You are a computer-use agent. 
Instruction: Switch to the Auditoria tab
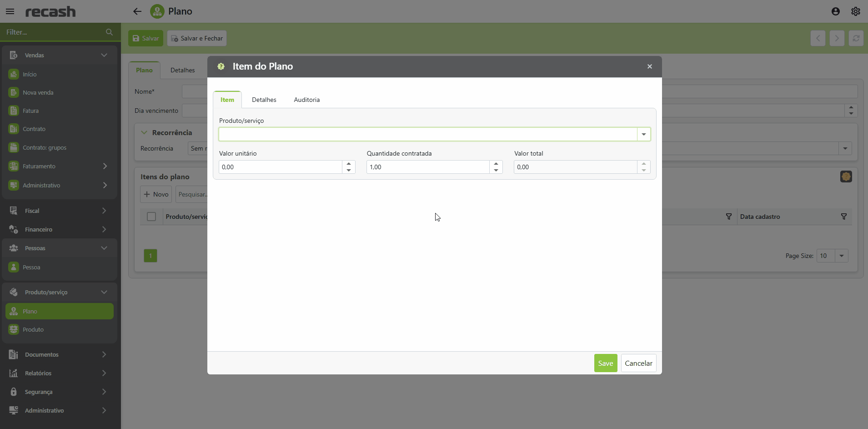[x=306, y=100]
